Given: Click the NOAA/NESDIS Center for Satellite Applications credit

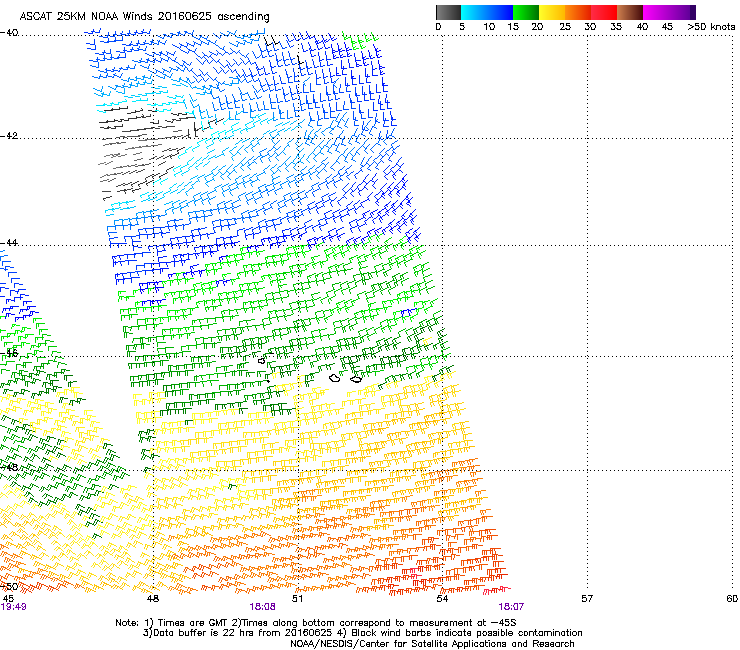Looking at the screenshot, I should coord(432,644).
